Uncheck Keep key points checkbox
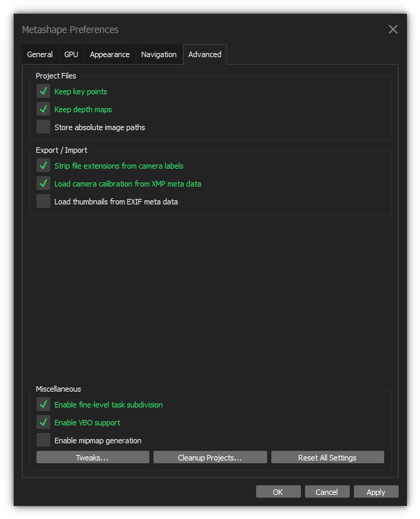This screenshot has height=519, width=420. 43,91
